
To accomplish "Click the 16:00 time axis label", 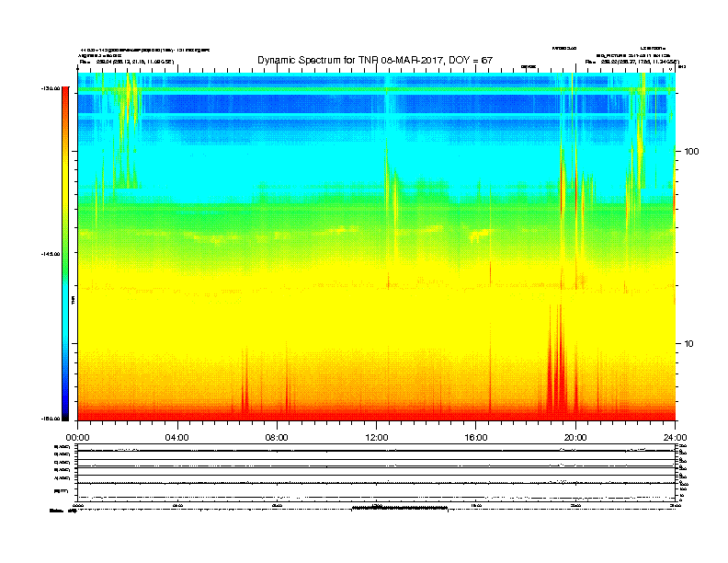I will click(x=476, y=438).
